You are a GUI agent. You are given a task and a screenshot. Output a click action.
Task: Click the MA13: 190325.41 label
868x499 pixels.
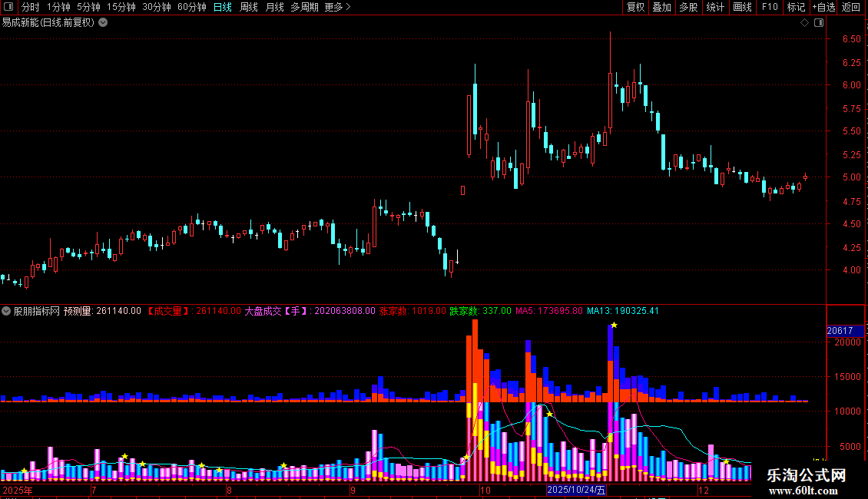(623, 311)
